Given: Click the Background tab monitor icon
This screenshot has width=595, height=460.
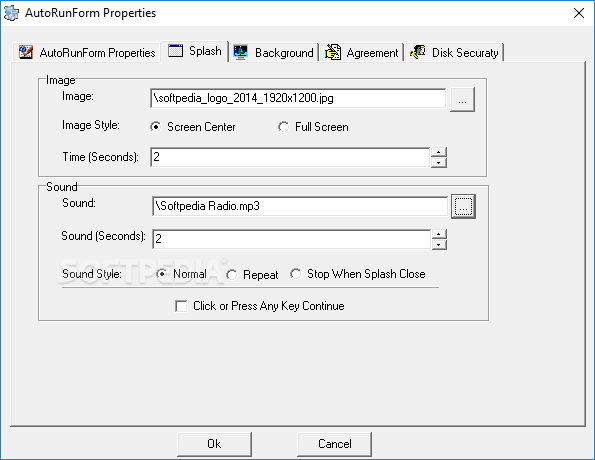Looking at the screenshot, I should coord(241,52).
